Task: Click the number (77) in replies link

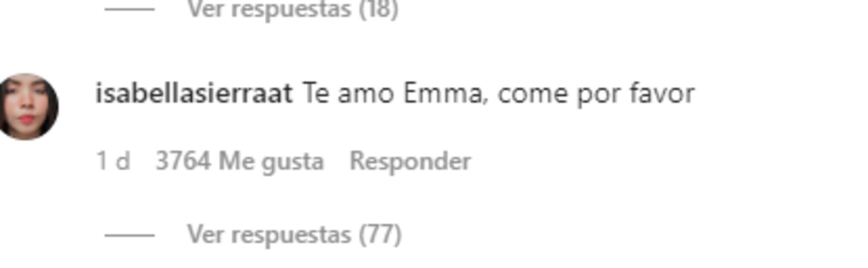Action: (380, 235)
